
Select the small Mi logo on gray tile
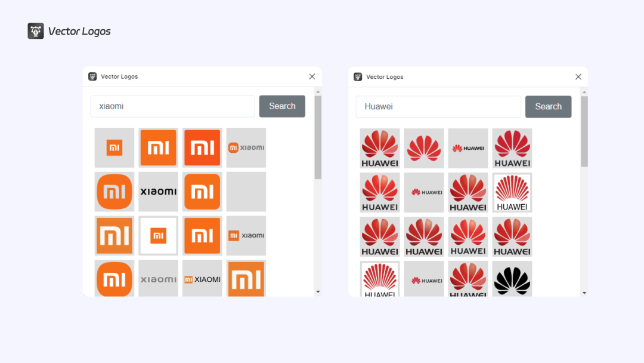pos(114,147)
